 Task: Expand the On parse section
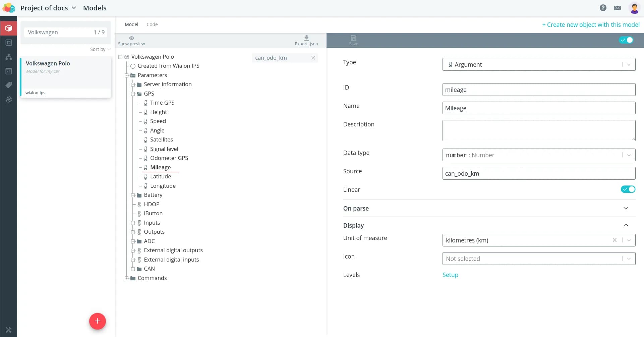[625, 208]
